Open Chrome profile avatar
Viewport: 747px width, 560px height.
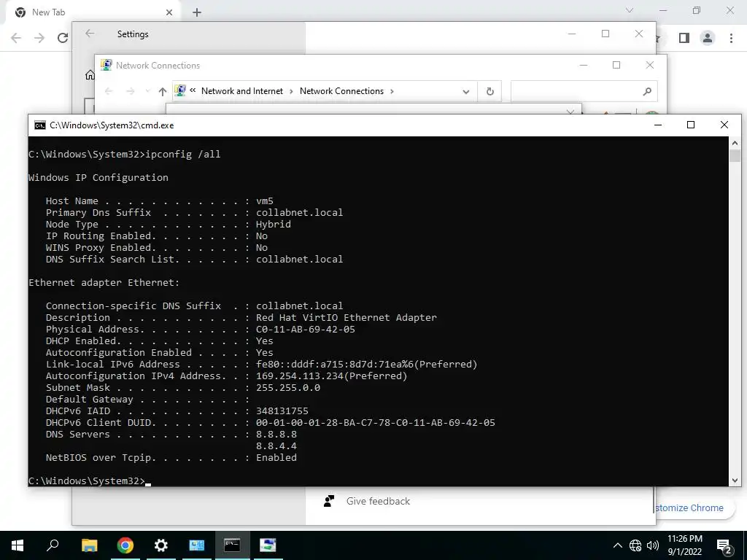(x=708, y=38)
